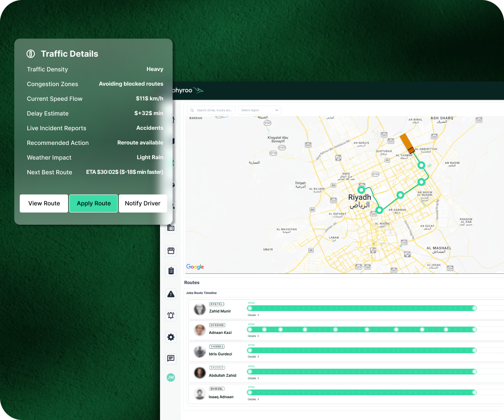The width and height of the screenshot is (504, 420).
Task: Select waypoint beside the AL MALAZ label
Action: [x=379, y=210]
